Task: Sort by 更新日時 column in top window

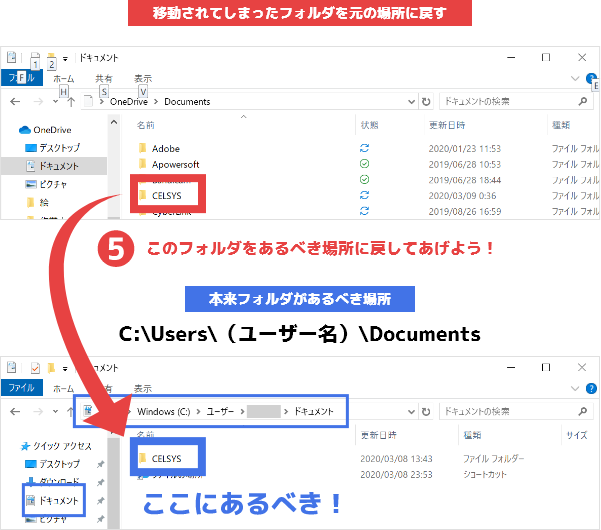Action: [x=447, y=125]
